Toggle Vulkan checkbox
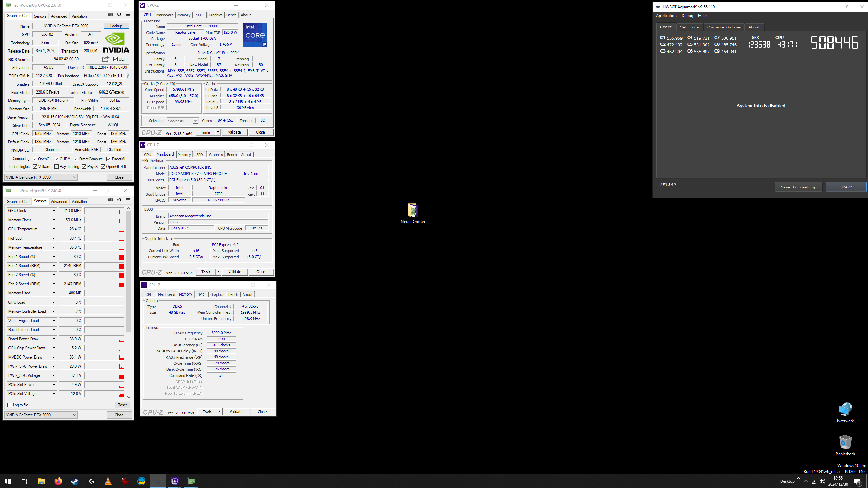This screenshot has height=488, width=868. (x=35, y=166)
